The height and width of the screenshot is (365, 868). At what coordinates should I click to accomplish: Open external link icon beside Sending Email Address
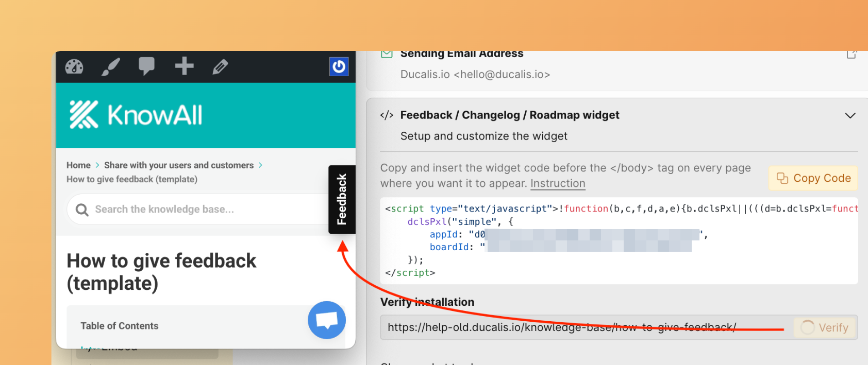point(851,54)
